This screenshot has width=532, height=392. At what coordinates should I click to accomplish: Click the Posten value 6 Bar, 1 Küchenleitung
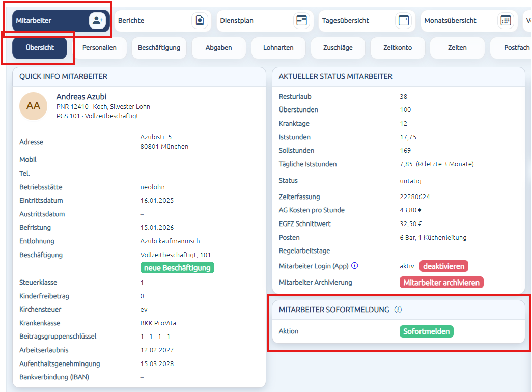433,238
